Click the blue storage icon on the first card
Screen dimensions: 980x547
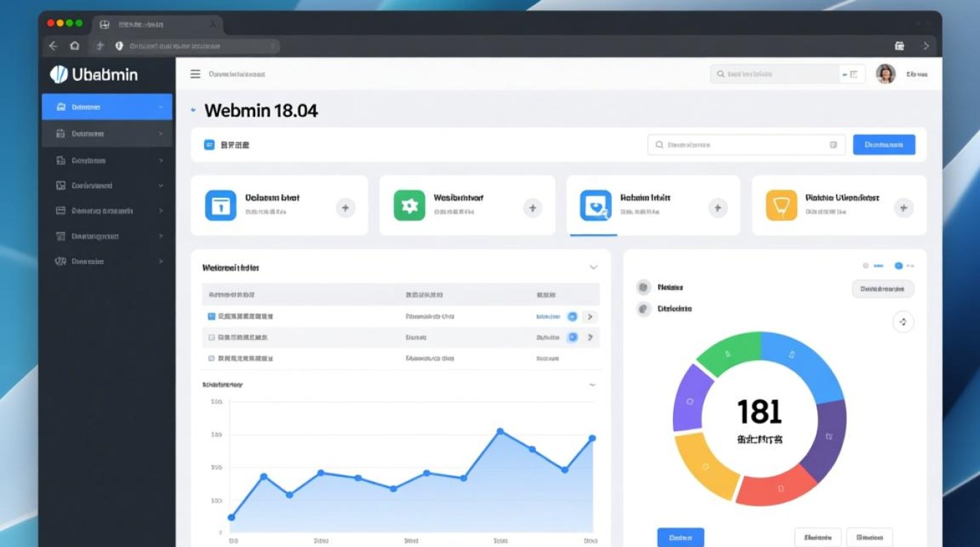click(x=220, y=205)
